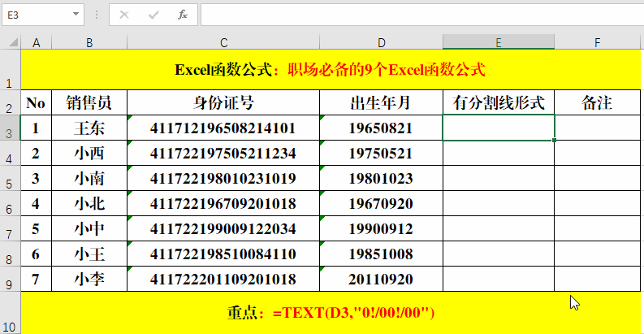Screen dimensions: 644x334
Task: Select birth date cell 19750521
Action: point(381,153)
